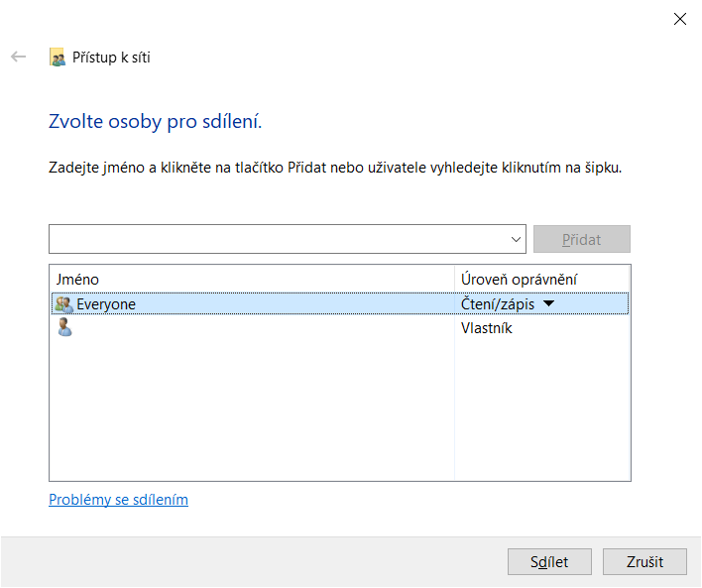Click the instruction text above input

335,168
